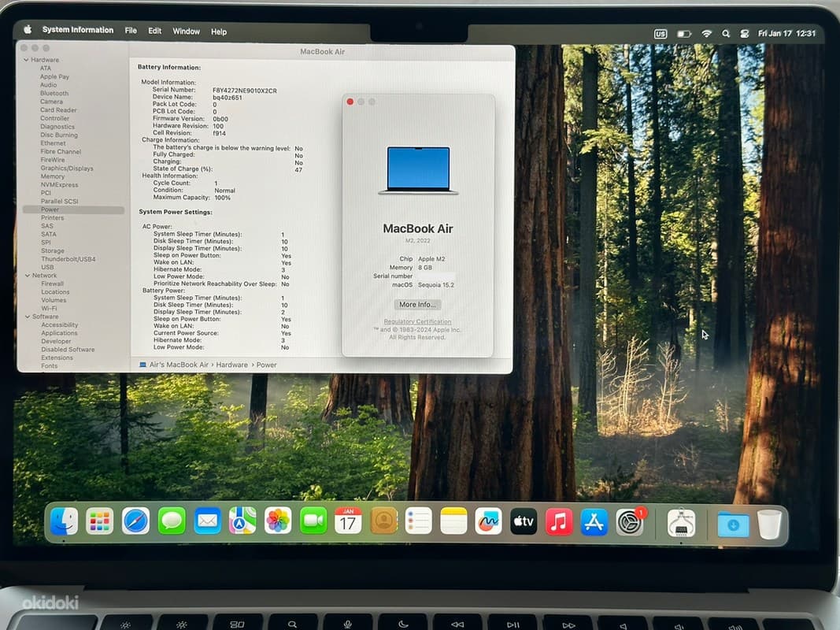Open Mail app in Dock
Screen dimensions: 840x630
coord(207,521)
